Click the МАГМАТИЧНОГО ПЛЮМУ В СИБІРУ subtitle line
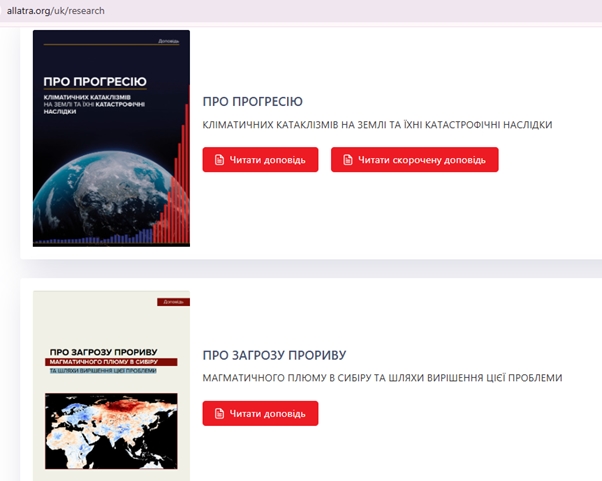 [x=382, y=378]
